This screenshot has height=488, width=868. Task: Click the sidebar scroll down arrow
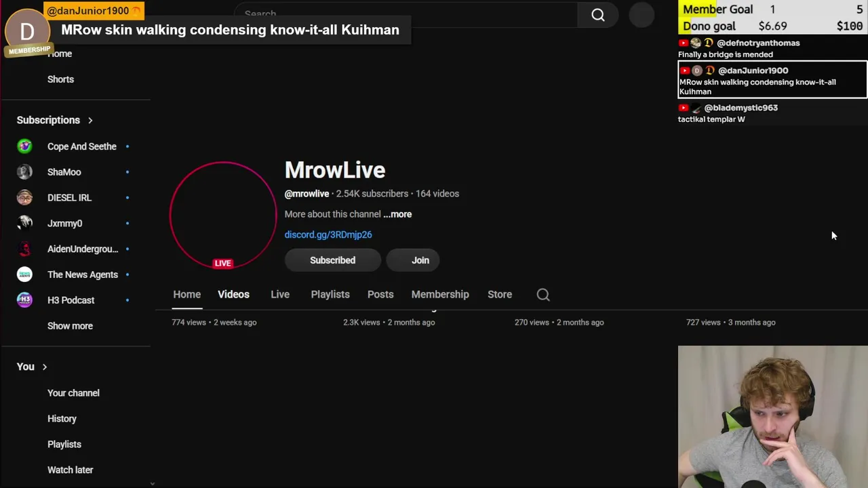click(x=152, y=484)
